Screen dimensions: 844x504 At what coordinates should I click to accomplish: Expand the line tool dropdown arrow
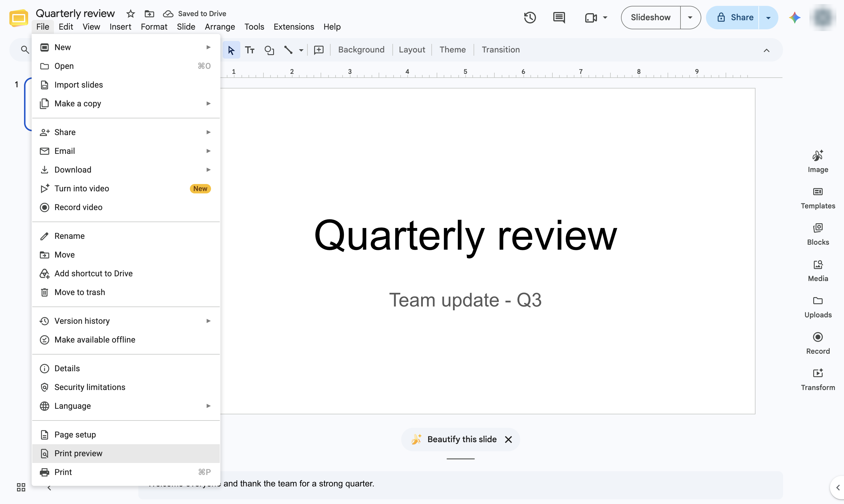tap(301, 50)
